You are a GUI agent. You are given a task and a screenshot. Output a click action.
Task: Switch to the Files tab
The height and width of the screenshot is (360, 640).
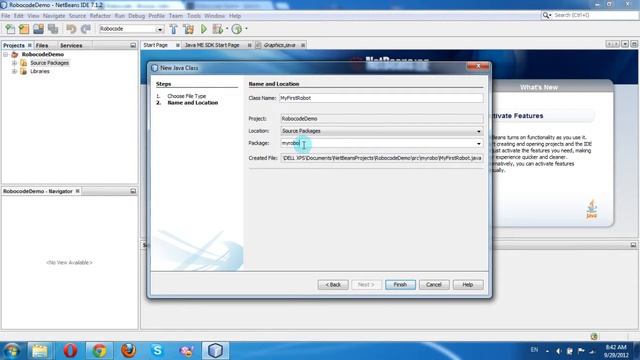tap(42, 45)
